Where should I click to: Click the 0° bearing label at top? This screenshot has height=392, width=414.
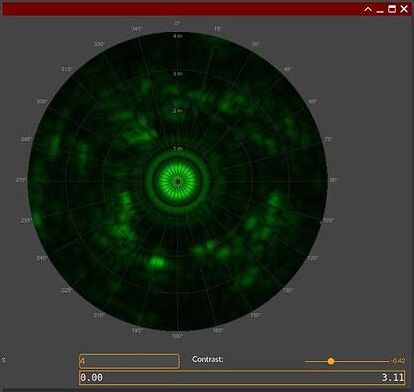point(177,23)
